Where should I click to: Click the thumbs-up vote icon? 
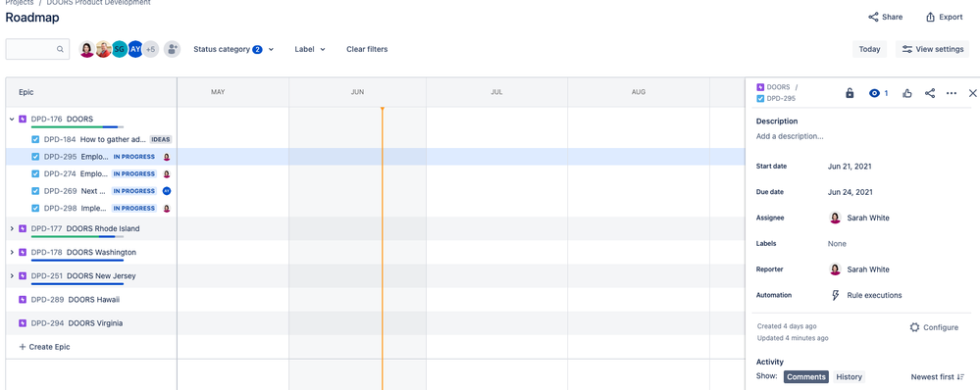click(906, 93)
